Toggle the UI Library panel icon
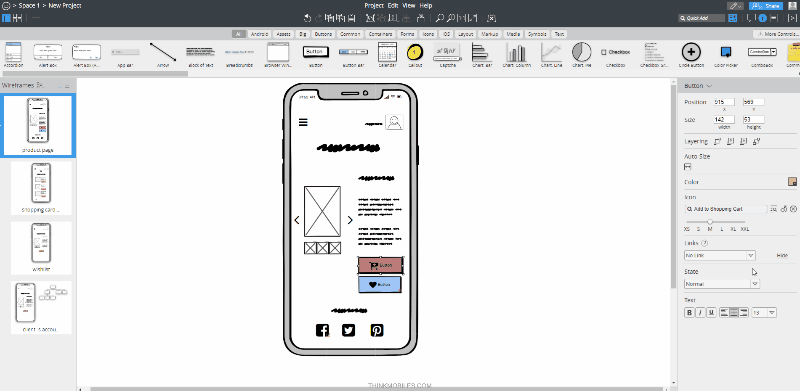Image resolution: width=800 pixels, height=391 pixels. point(733,18)
